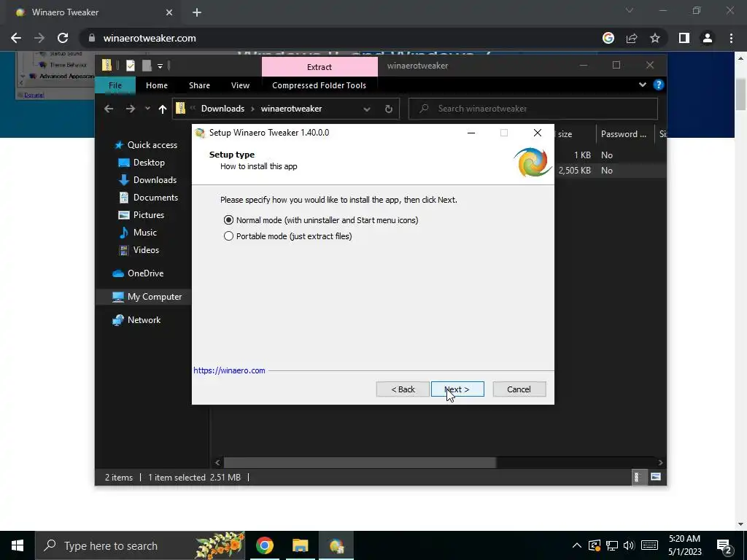
Task: Open the Share ribbon tab
Action: pyautogui.click(x=199, y=85)
